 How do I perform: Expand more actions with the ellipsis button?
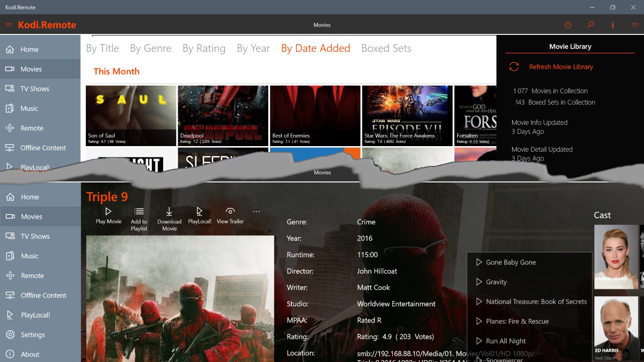[x=256, y=212]
